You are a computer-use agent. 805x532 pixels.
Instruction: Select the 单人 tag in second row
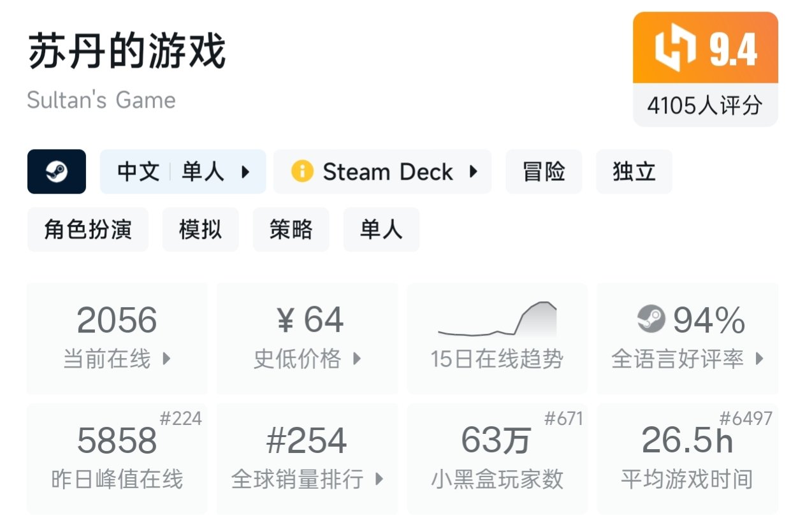[x=381, y=229]
